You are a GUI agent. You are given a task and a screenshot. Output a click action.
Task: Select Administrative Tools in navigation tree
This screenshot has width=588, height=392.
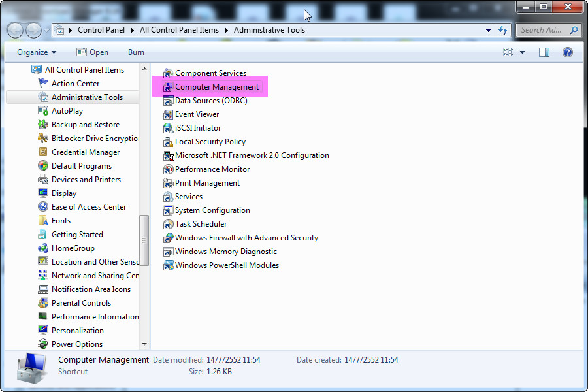click(73, 97)
